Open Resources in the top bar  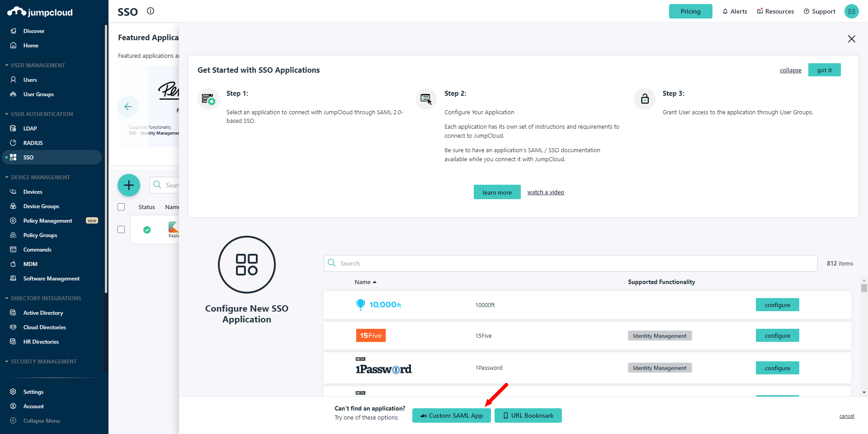(775, 11)
